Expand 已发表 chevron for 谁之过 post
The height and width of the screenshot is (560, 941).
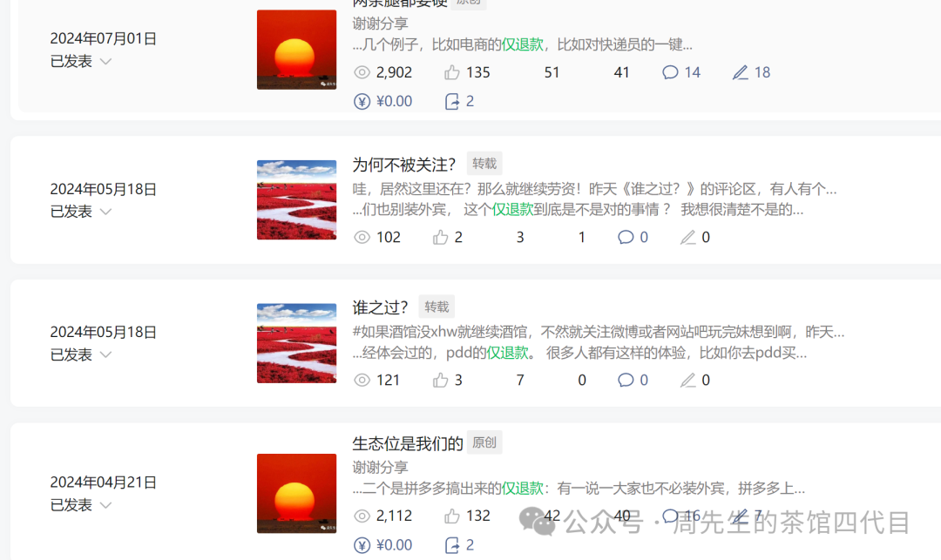(x=105, y=355)
